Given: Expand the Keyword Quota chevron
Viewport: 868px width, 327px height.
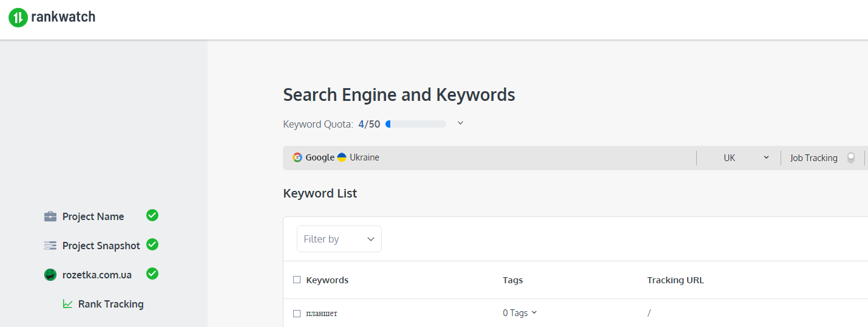Looking at the screenshot, I should [460, 123].
